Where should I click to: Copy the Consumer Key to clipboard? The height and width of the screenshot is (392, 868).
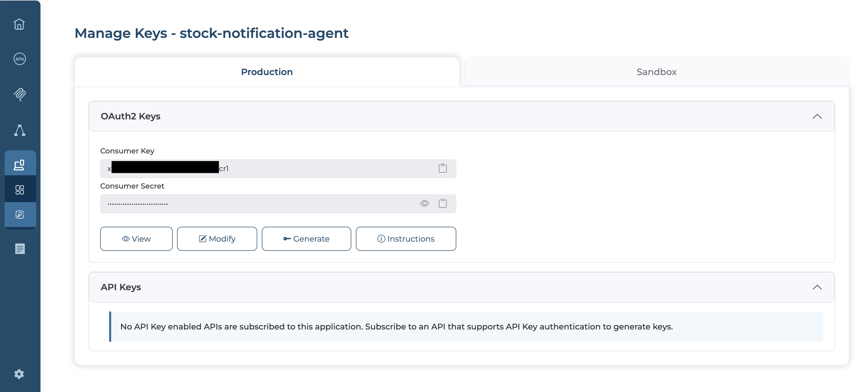(x=442, y=168)
